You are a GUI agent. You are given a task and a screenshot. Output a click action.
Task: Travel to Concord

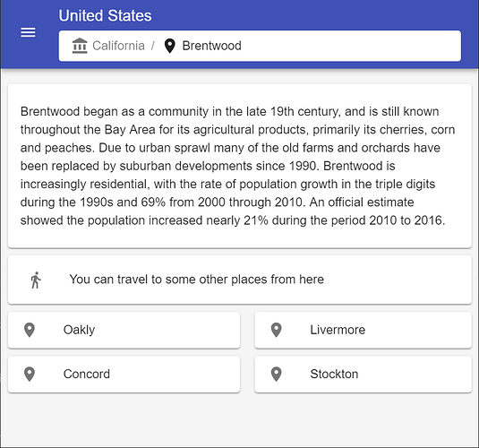(124, 374)
